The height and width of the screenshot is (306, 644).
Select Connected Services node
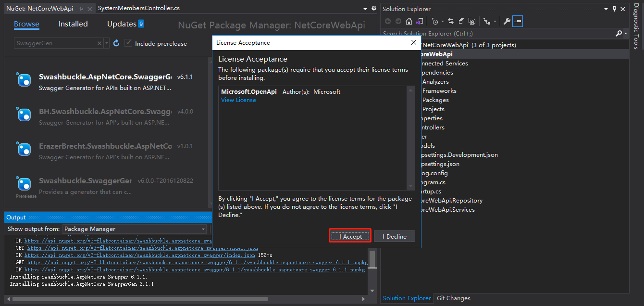tap(445, 64)
